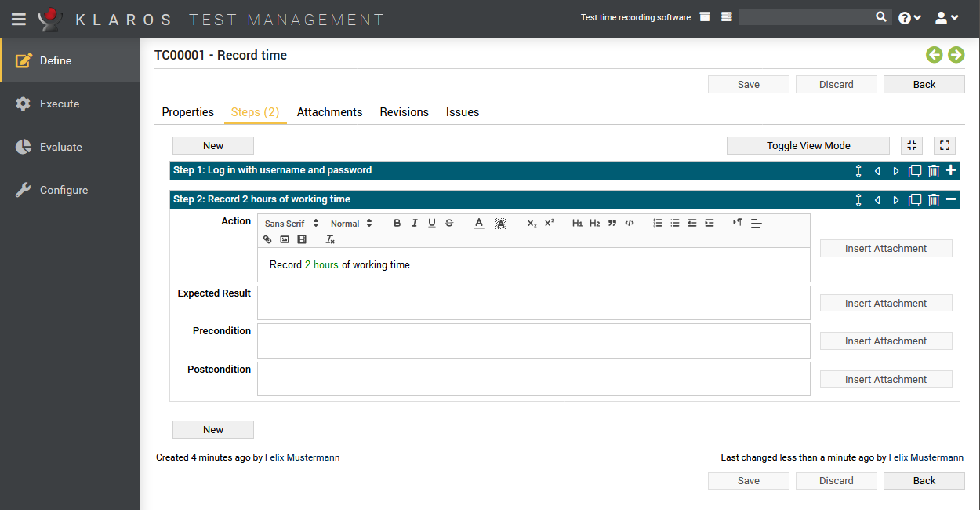The width and height of the screenshot is (980, 510).
Task: Switch text direction to right-to-left
Action: (738, 223)
